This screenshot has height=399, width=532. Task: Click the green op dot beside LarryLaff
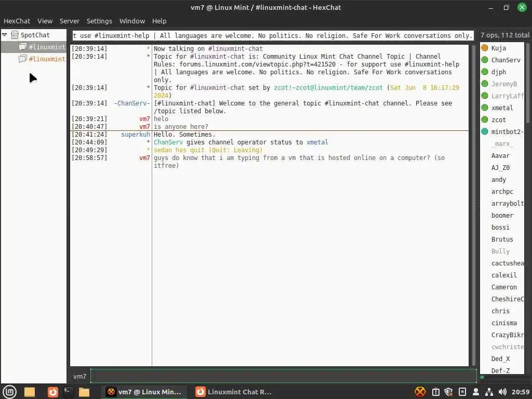(x=485, y=96)
